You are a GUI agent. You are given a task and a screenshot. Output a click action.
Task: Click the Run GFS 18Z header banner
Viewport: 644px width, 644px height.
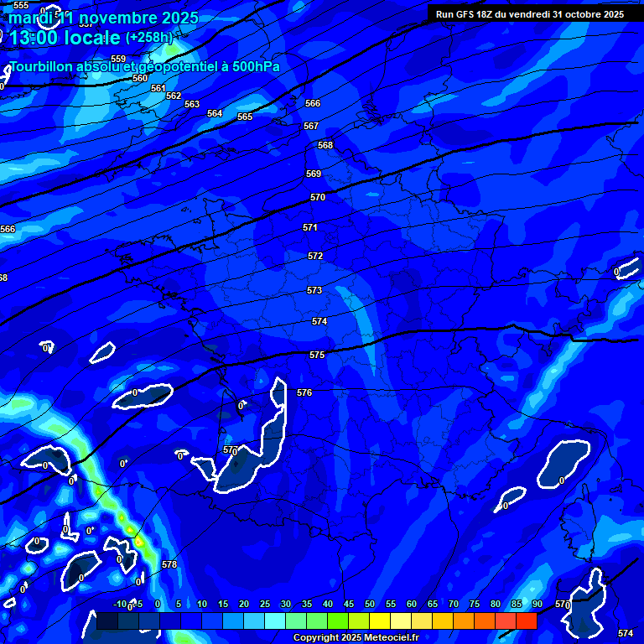tap(529, 14)
